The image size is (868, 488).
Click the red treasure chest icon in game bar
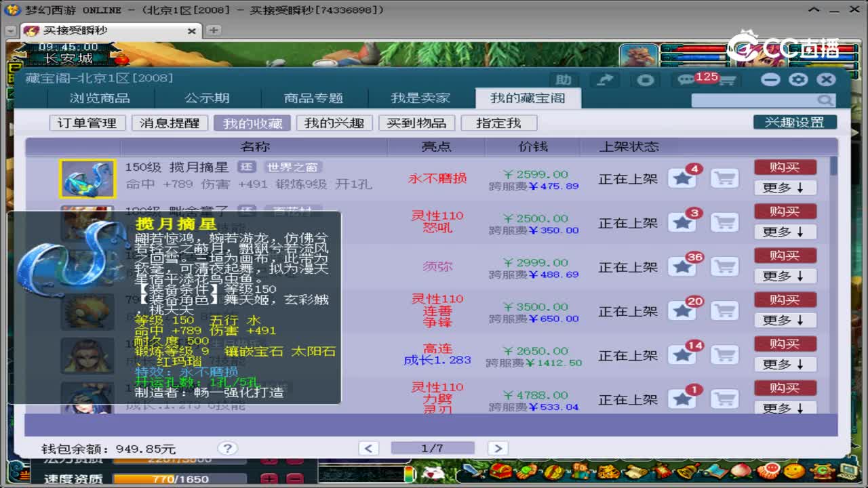[501, 471]
